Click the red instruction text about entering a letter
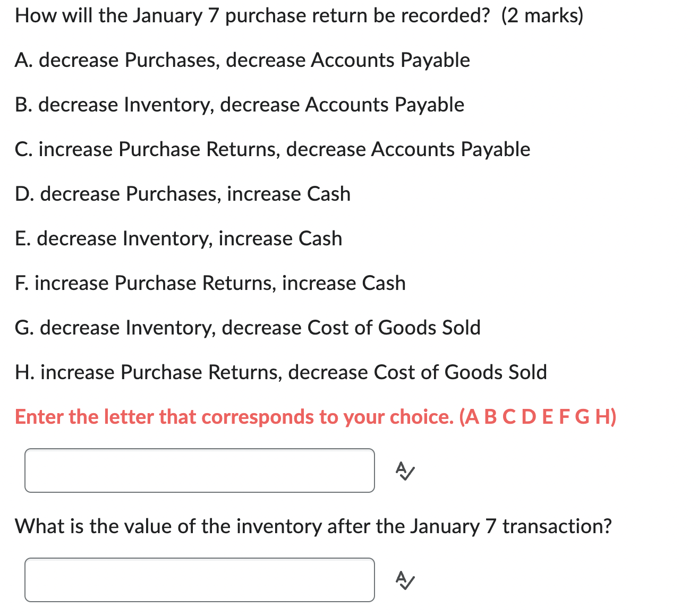The width and height of the screenshot is (698, 616). 316,417
